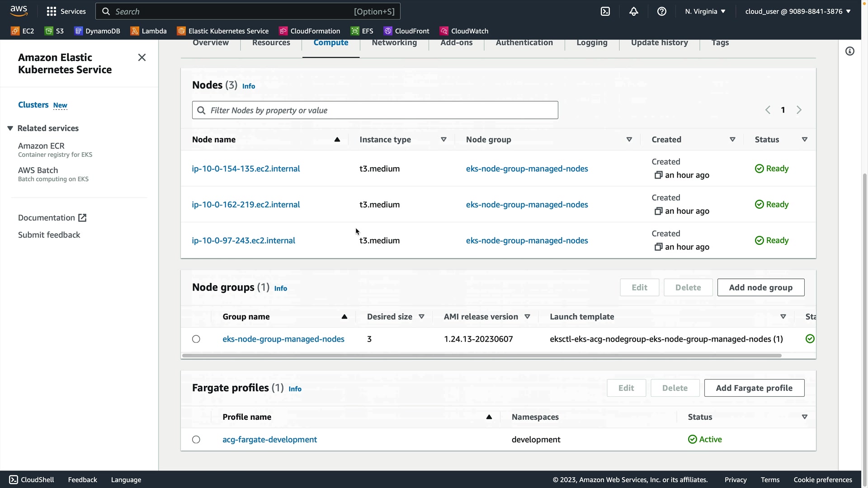Open the CloudShell icon in the top bar
The height and width of the screenshot is (488, 868).
[x=605, y=11]
